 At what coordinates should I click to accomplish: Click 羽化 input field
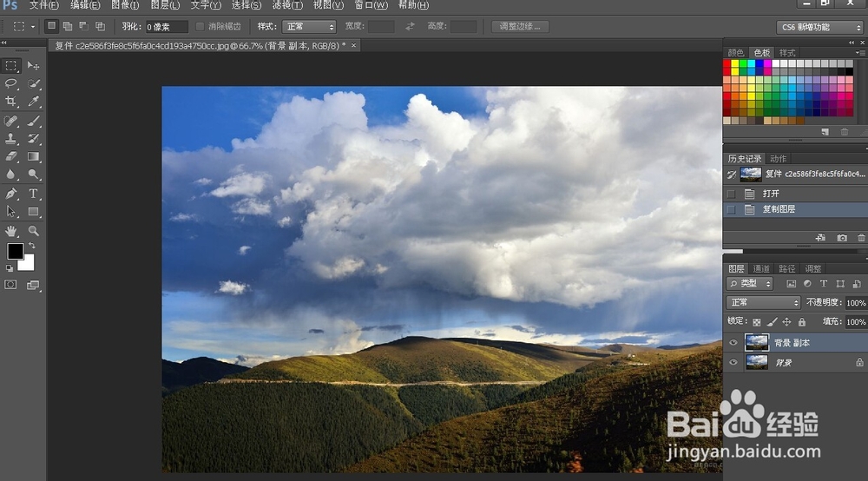pos(167,27)
